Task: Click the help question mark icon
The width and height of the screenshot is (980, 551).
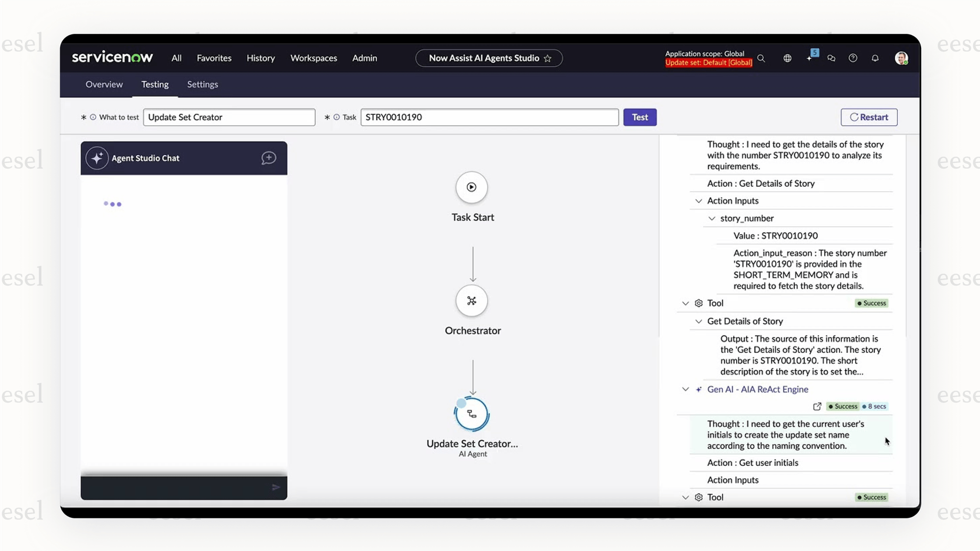Action: pos(852,58)
